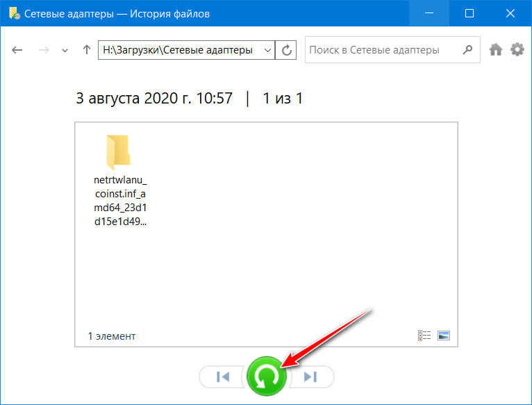Refresh the current folder view
This screenshot has width=532, height=405.
(x=286, y=50)
